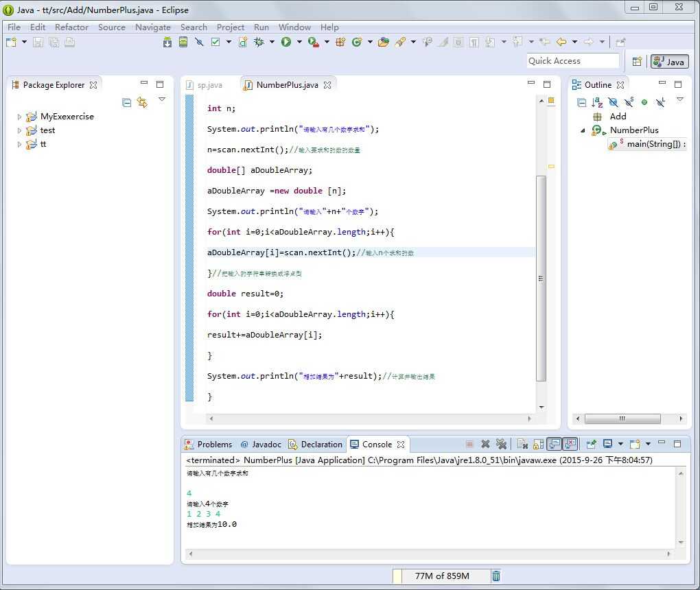Open the Project menu
The width and height of the screenshot is (700, 590).
pos(231,27)
